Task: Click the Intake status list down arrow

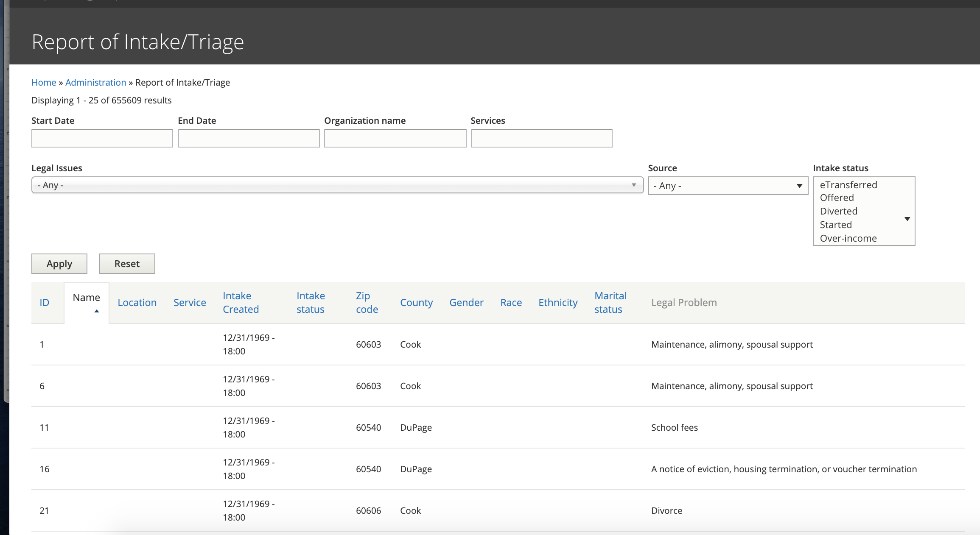Action: tap(907, 219)
